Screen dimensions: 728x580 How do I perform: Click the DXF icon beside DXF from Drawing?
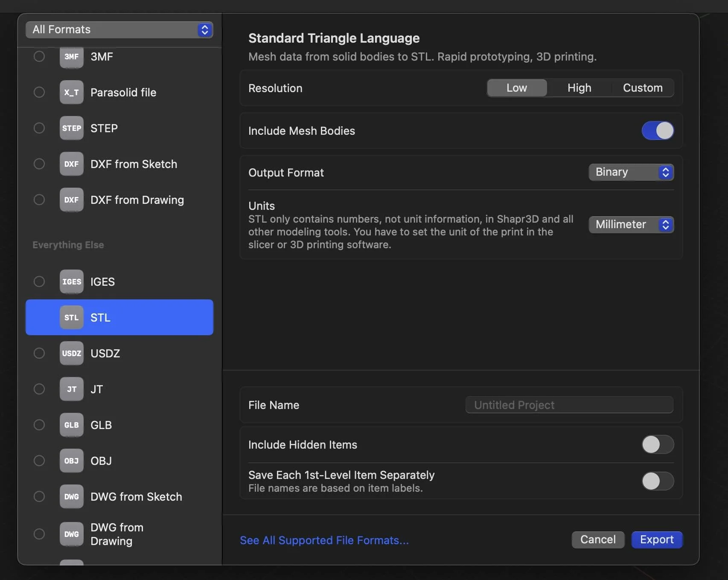click(71, 200)
